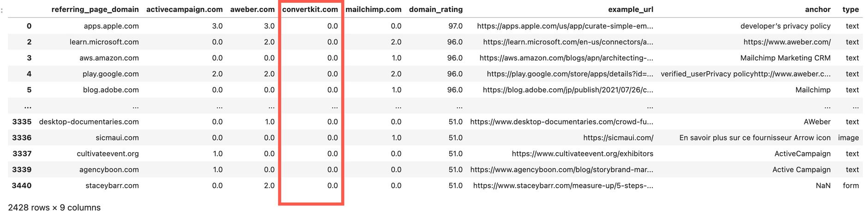
Task: Click the cultivateevent.org exhibitors URL
Action: (582, 154)
